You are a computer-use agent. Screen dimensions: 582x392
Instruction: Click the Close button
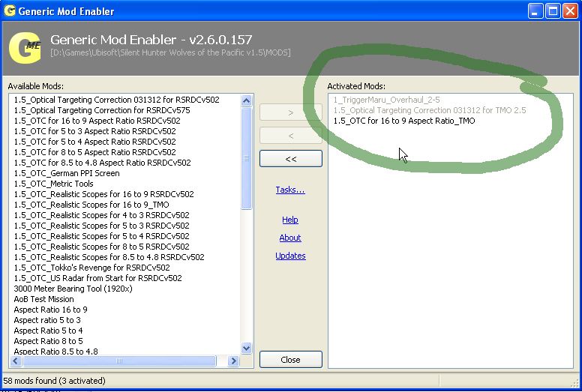coord(291,360)
